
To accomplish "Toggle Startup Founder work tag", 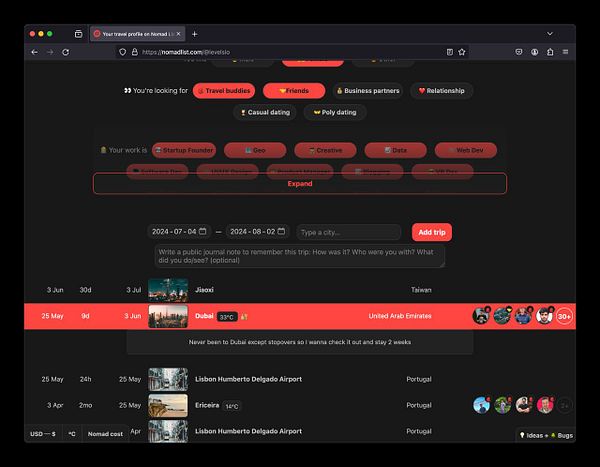I will point(184,150).
